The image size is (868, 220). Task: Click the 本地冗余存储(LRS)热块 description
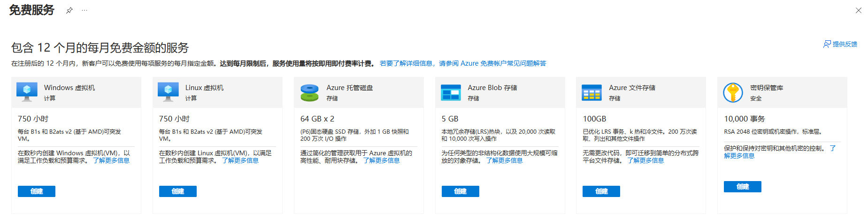[499, 135]
